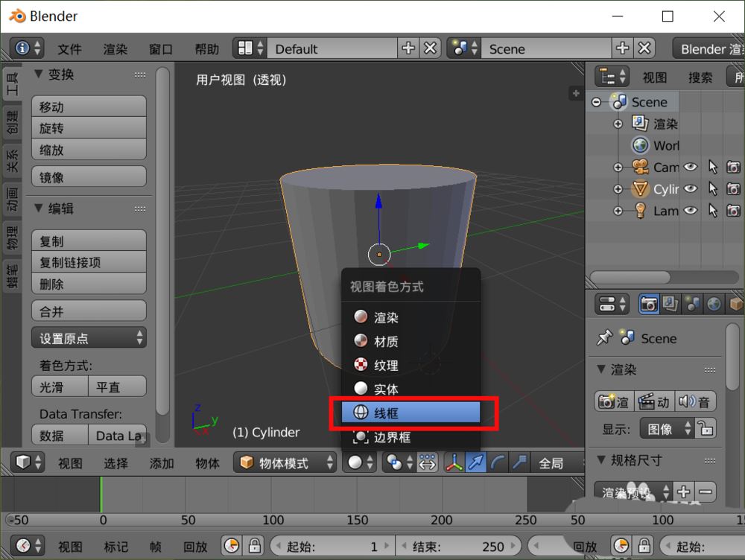
Task: Expand the Cylinder node in the outliner
Action: pyautogui.click(x=618, y=188)
